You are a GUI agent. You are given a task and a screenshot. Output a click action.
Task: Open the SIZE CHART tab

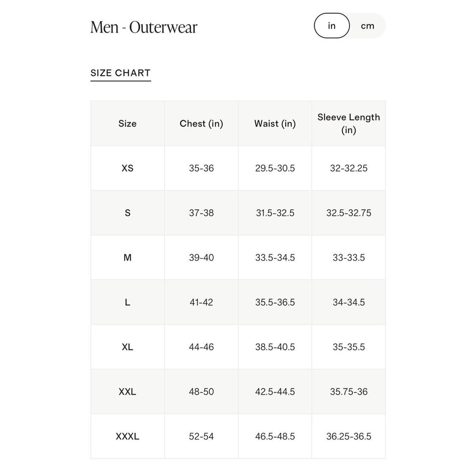tap(120, 73)
